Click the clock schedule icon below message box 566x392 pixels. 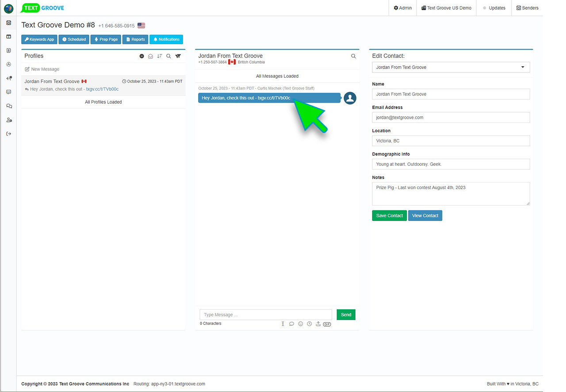point(310,324)
